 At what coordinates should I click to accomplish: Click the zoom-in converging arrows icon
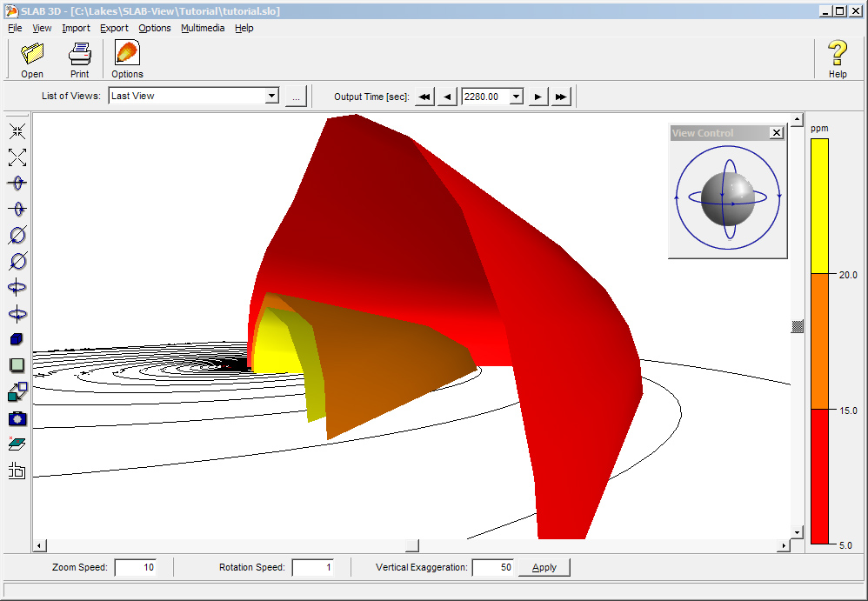tap(17, 131)
